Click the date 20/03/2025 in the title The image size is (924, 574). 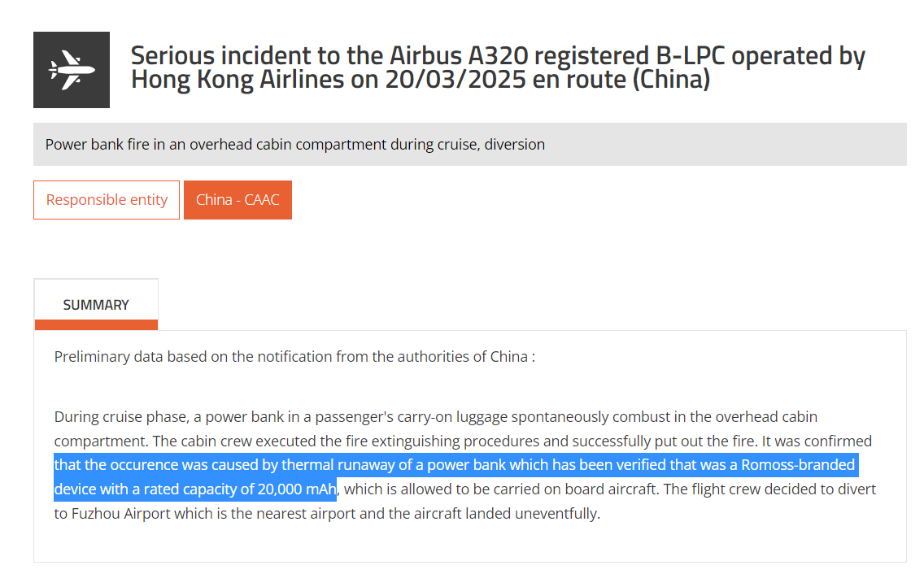click(455, 79)
